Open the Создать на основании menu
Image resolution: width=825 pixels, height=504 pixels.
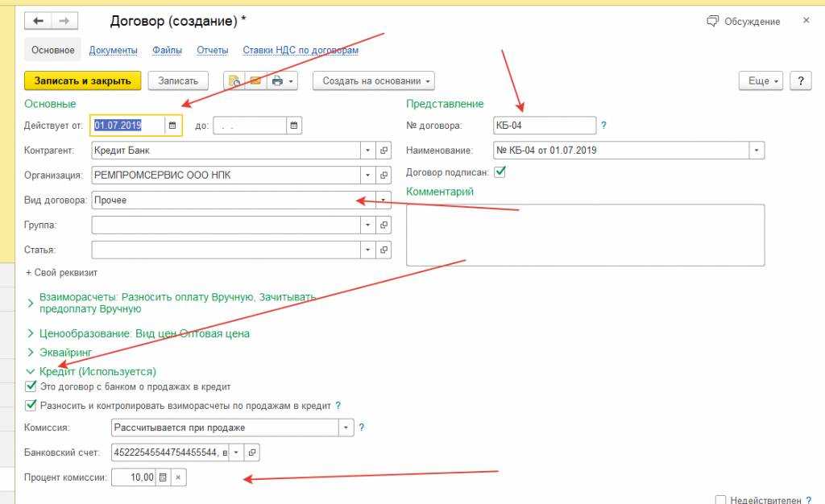[x=374, y=81]
